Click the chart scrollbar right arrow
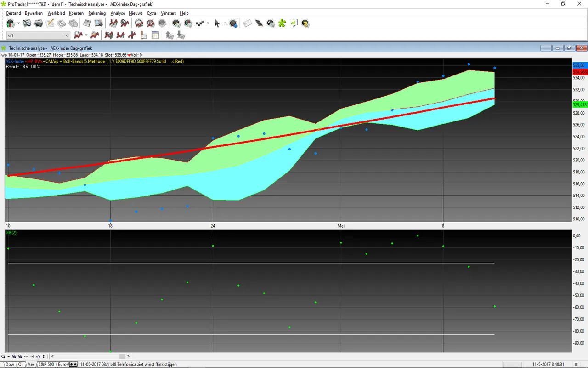 pos(128,356)
